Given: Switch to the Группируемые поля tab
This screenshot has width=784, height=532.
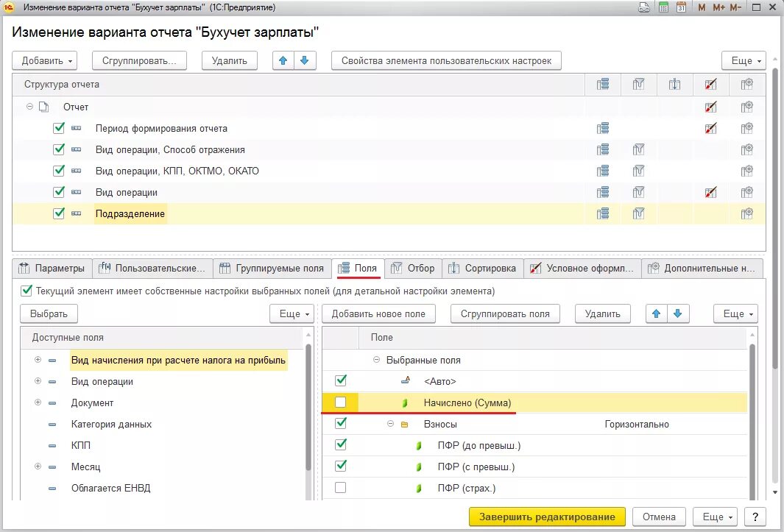Looking at the screenshot, I should [272, 268].
